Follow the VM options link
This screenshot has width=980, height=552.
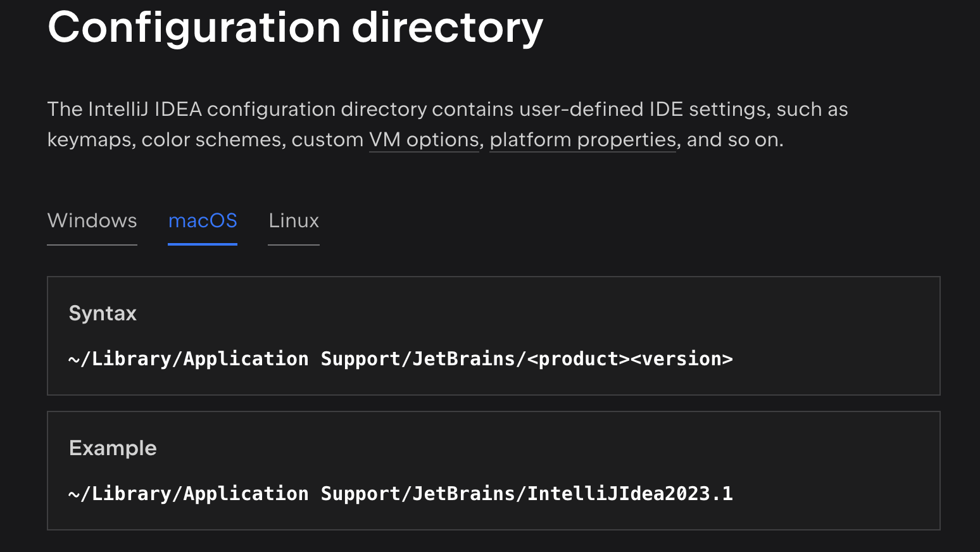tap(424, 139)
